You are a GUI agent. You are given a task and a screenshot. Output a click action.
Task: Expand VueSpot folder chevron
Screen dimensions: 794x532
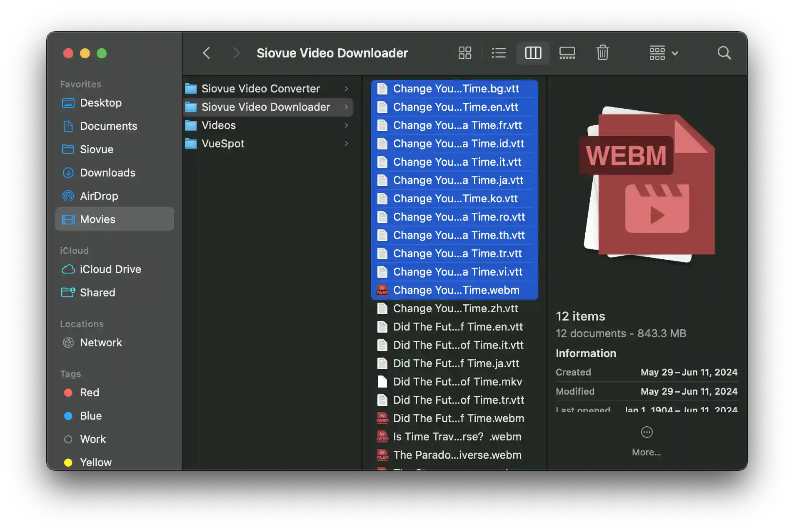(346, 144)
